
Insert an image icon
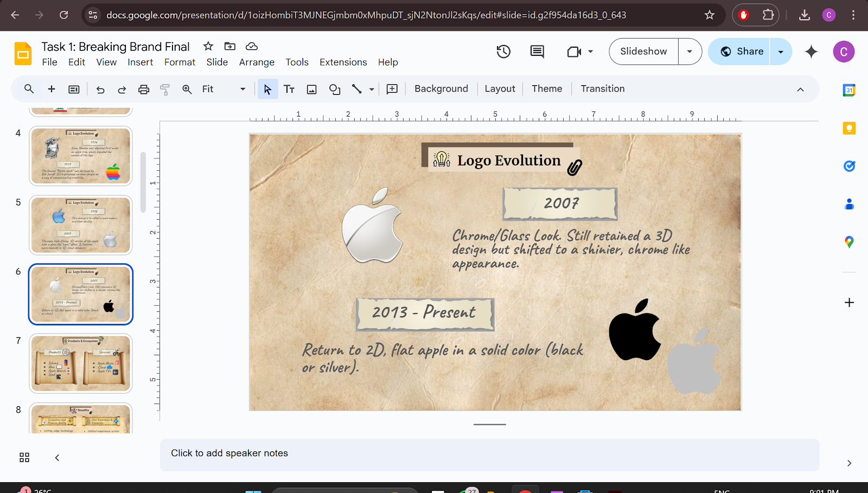311,89
